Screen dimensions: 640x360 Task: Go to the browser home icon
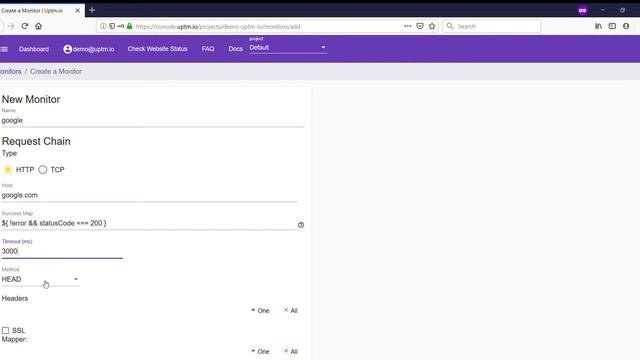38,26
